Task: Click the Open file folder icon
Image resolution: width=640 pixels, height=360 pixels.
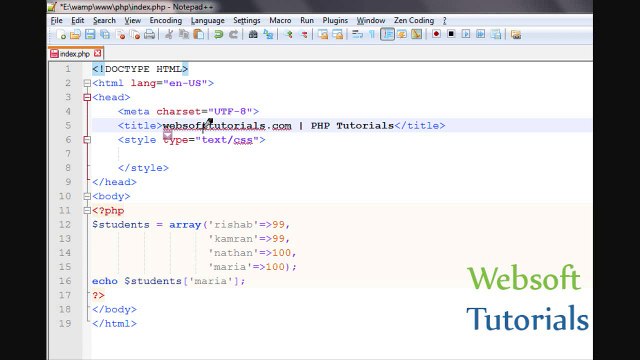Action: coord(75,35)
